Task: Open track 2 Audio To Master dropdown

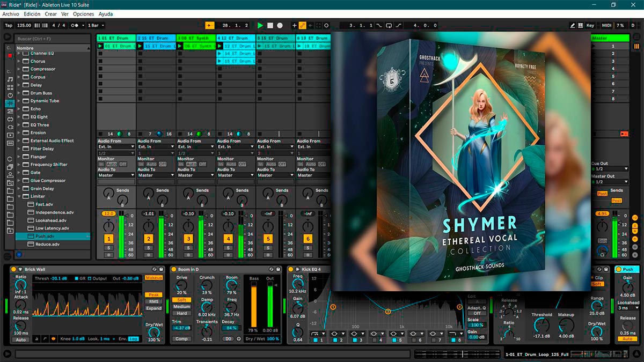Action: click(x=156, y=175)
